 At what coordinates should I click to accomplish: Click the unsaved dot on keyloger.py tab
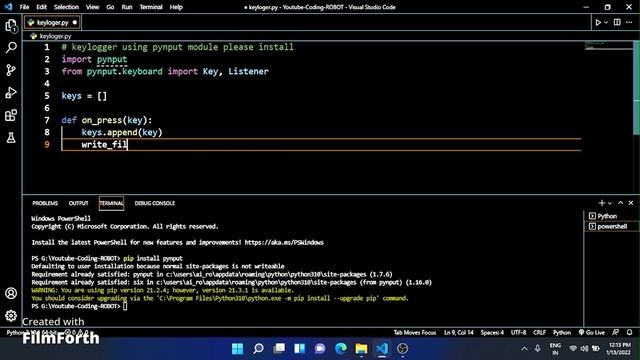coord(75,22)
